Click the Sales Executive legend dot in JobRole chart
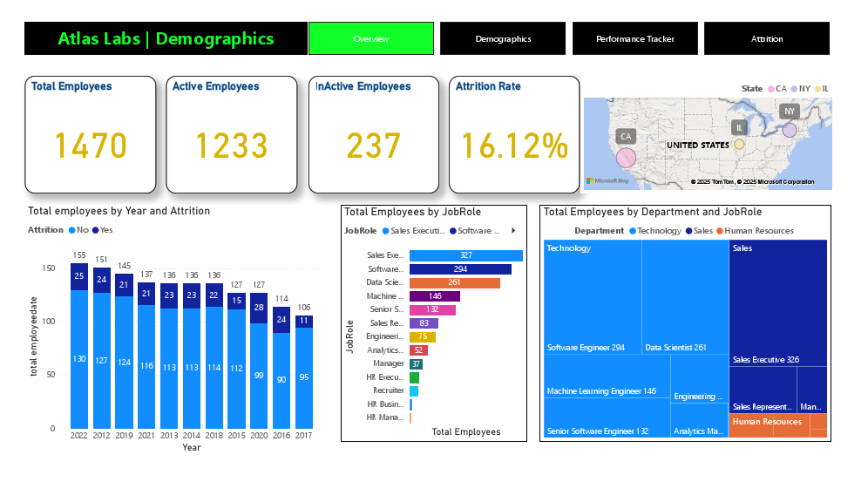The image size is (868, 502). pos(386,230)
